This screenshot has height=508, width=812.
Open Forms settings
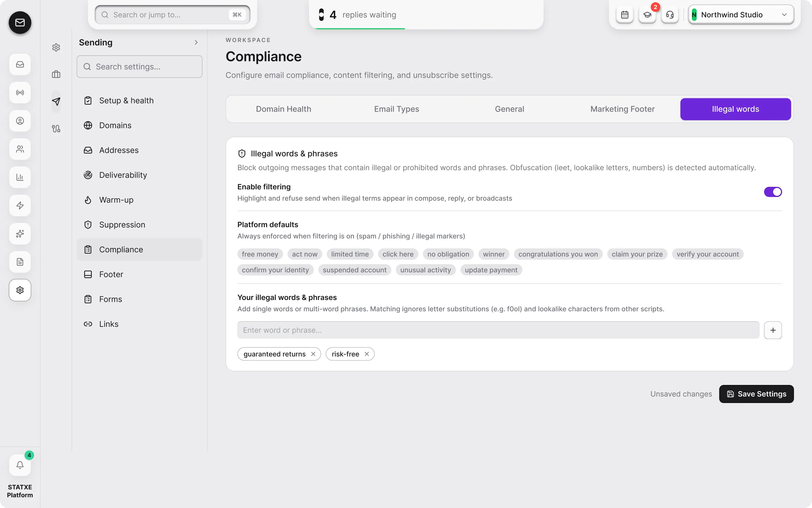(x=139, y=299)
